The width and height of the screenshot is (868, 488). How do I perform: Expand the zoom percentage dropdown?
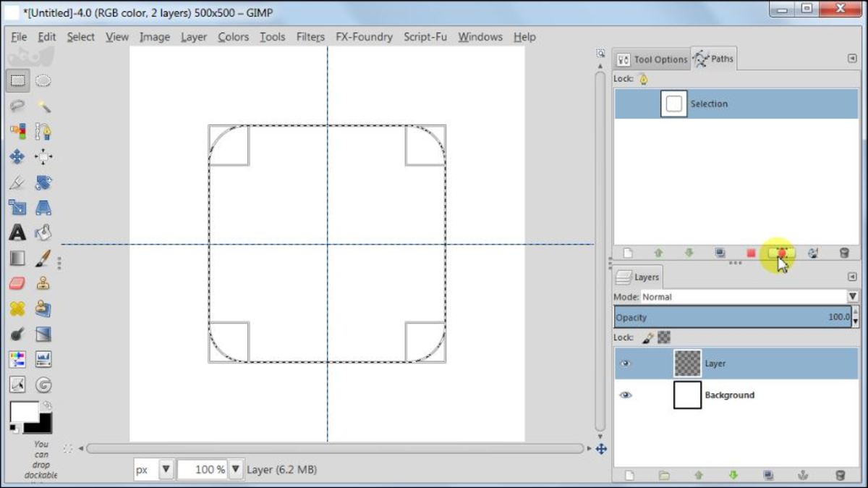(236, 469)
